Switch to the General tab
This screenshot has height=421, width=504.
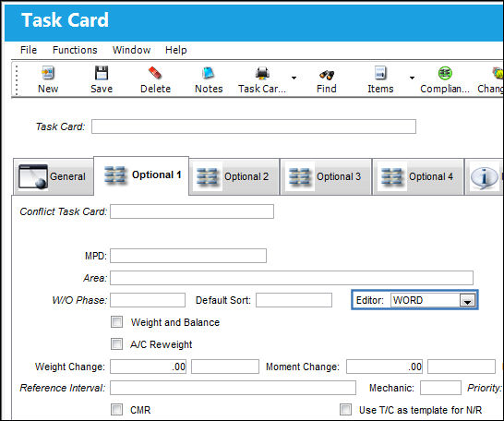tap(54, 176)
